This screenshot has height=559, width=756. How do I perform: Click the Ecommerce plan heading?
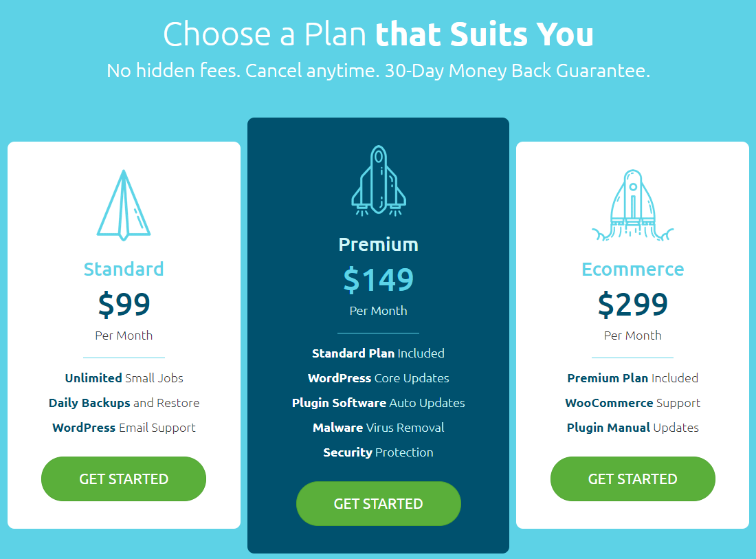[632, 269]
